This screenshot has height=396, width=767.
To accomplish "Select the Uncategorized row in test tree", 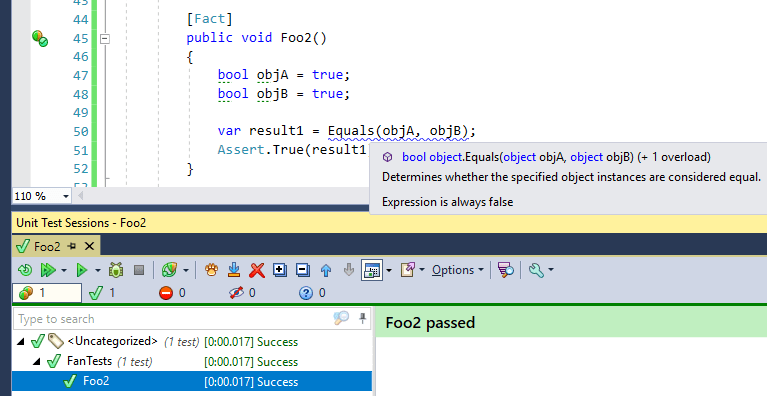I will [x=192, y=342].
